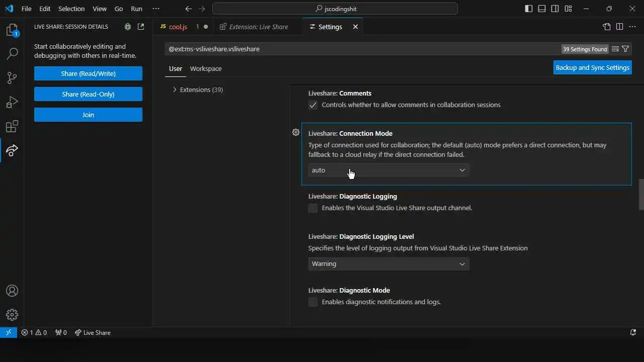Open the Connection Mode auto dropdown
The image size is (644, 362).
point(388,170)
